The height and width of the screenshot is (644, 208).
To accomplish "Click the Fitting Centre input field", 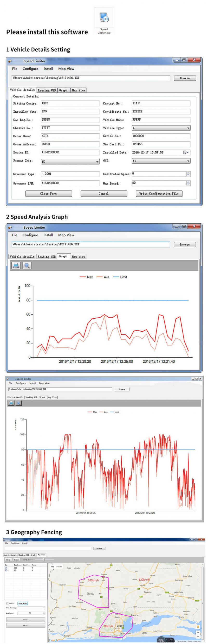I will (70, 103).
